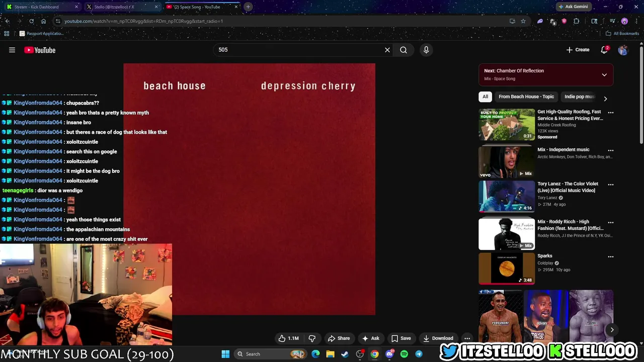Open options for Mix - Independent music
Screen dimensions: 644x362
pyautogui.click(x=611, y=150)
